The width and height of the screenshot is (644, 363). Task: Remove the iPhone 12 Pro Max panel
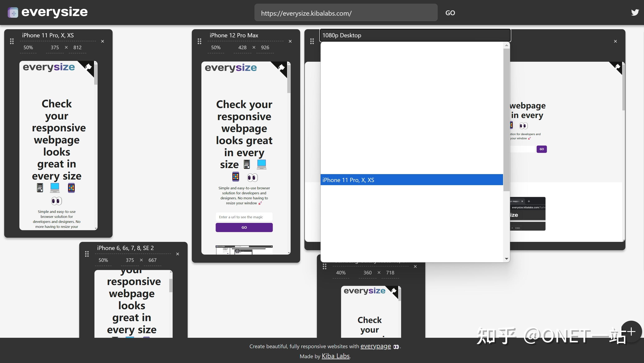290,41
